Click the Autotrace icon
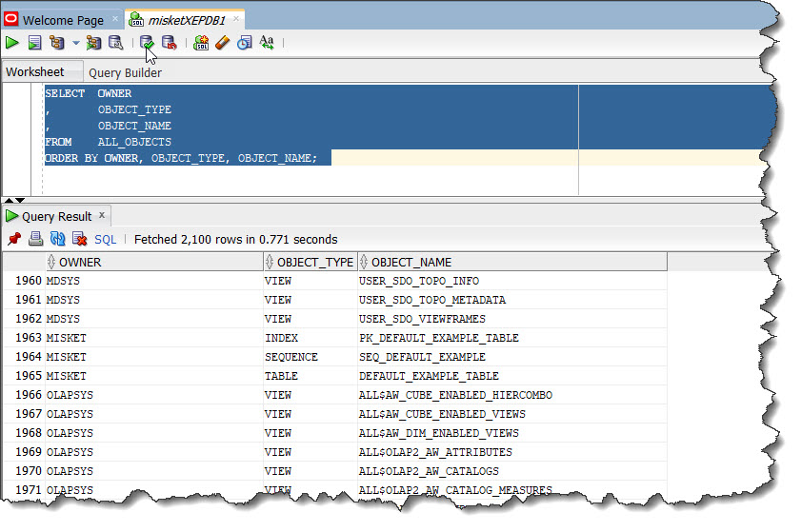Image resolution: width=801 pixels, height=532 pixels. click(x=93, y=43)
